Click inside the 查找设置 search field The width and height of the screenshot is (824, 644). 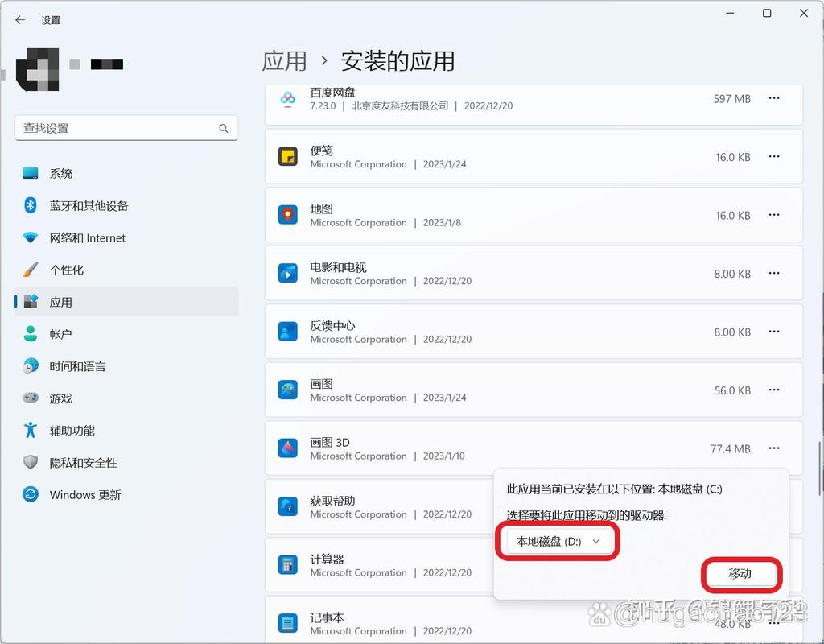[x=126, y=128]
